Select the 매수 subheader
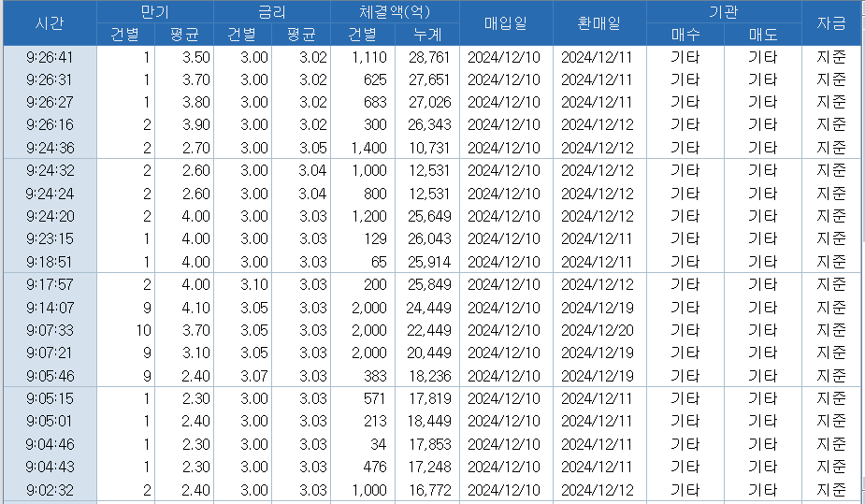Screen dimensions: 865x504 (x=685, y=35)
